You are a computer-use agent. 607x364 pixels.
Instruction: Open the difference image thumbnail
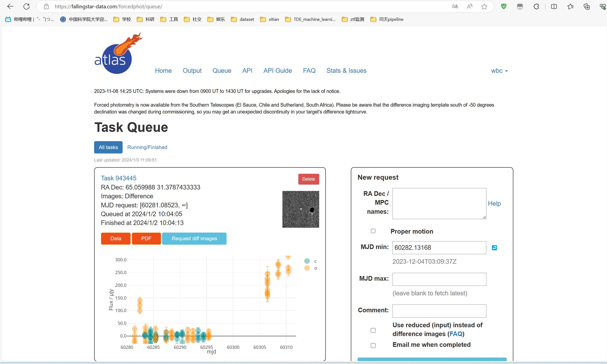pyautogui.click(x=301, y=209)
